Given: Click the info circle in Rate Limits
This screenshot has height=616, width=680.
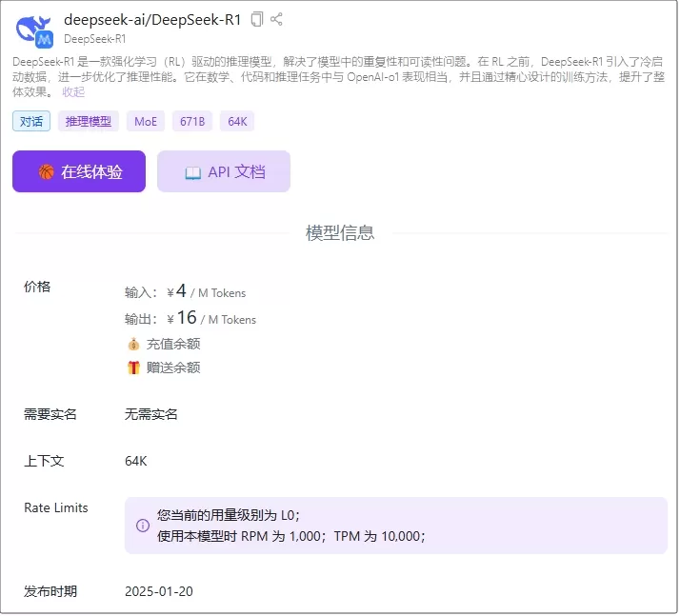Looking at the screenshot, I should pos(143,526).
